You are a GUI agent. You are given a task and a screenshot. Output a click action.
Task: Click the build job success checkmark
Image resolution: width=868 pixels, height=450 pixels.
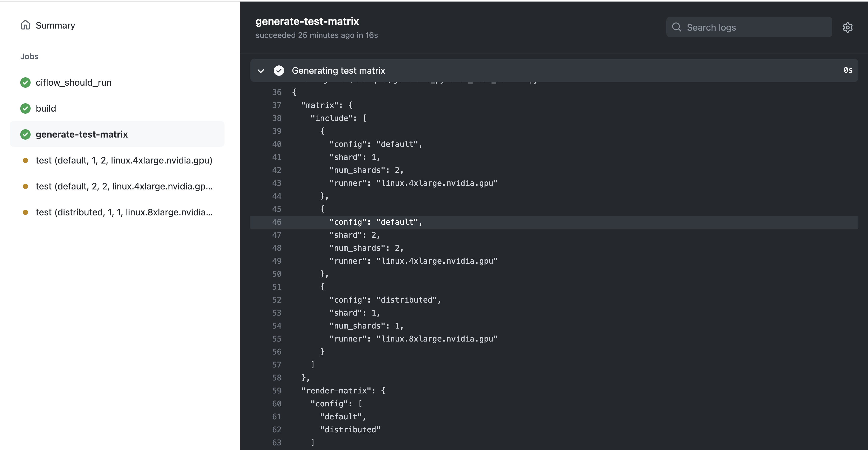click(x=25, y=108)
